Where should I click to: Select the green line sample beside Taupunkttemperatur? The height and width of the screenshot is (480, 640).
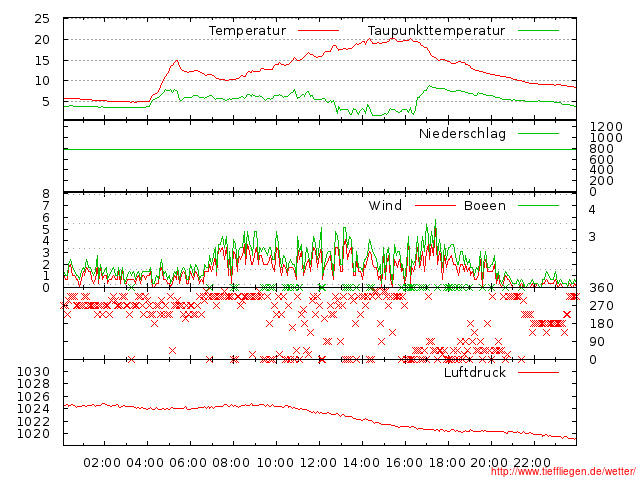tap(538, 31)
